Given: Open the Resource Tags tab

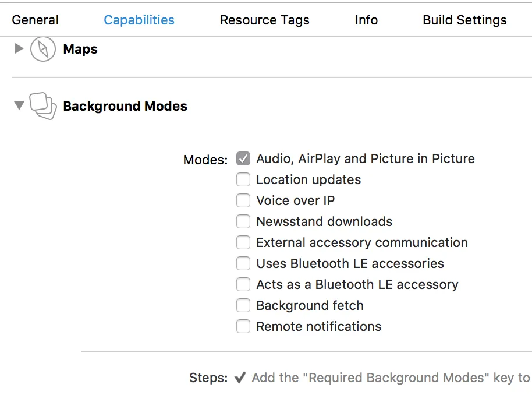Looking at the screenshot, I should tap(265, 20).
